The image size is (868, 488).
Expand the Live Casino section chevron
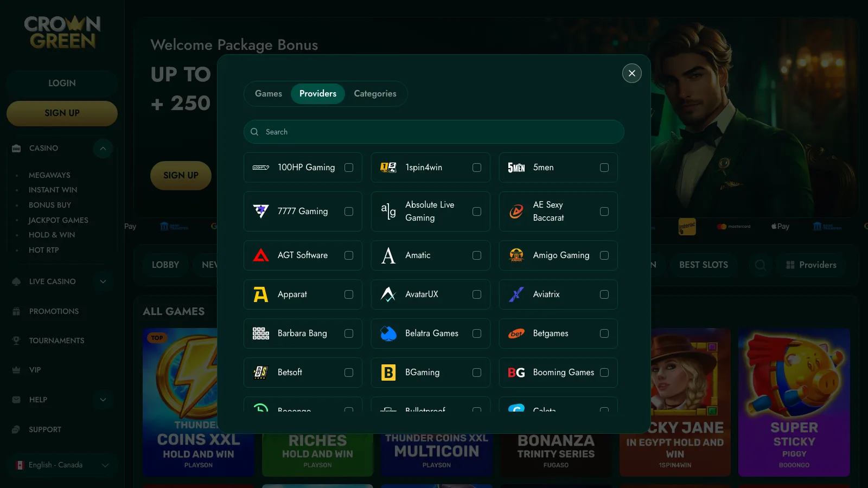(x=103, y=281)
